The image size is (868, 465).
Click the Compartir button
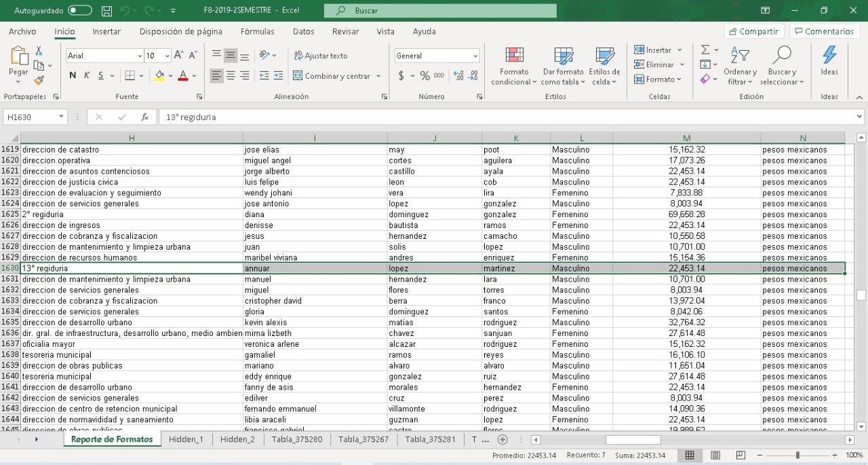click(x=753, y=31)
